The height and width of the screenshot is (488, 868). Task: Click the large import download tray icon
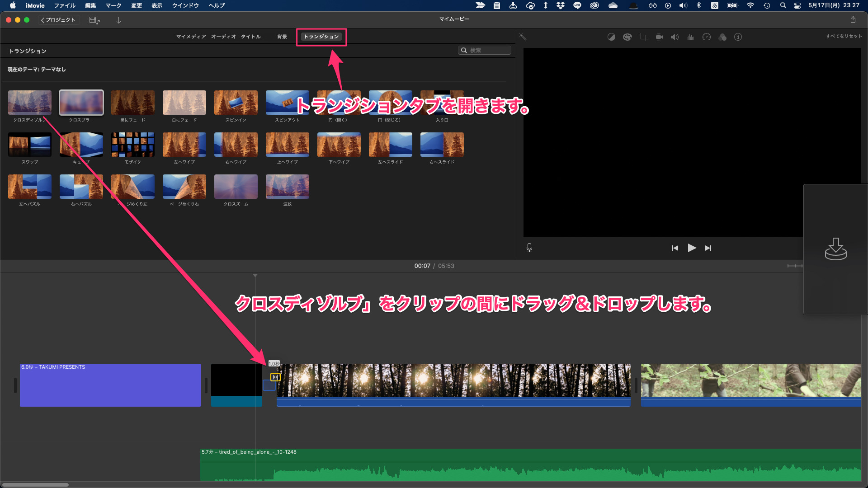pyautogui.click(x=835, y=249)
